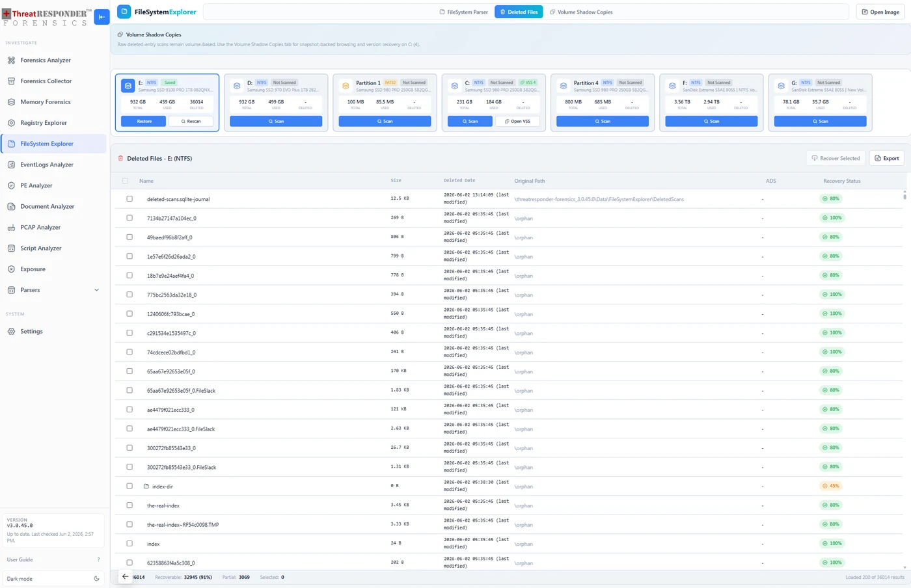
Task: Click the deleted-scans.sqlite-journal original path
Action: click(599, 199)
